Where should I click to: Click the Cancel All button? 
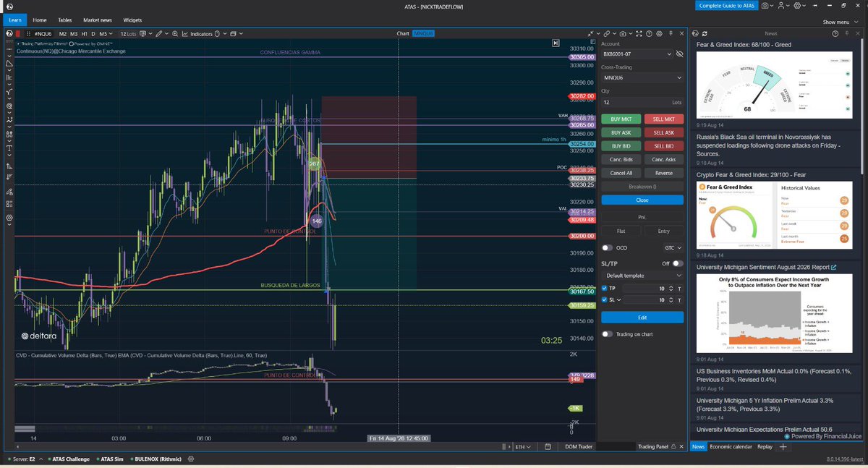click(x=621, y=173)
